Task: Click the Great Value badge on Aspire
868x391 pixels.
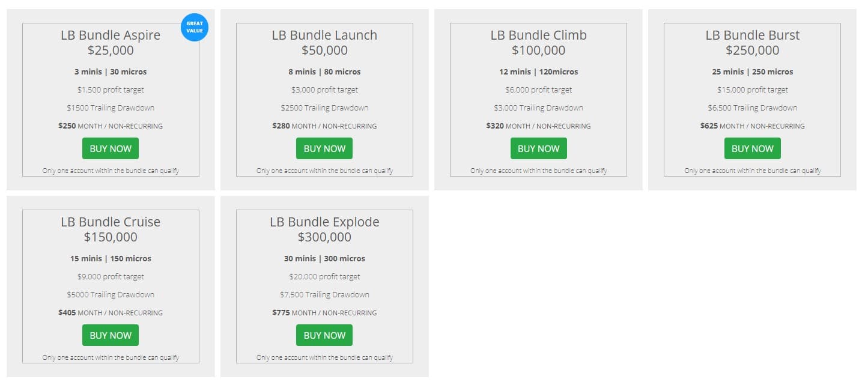Action: pos(194,27)
